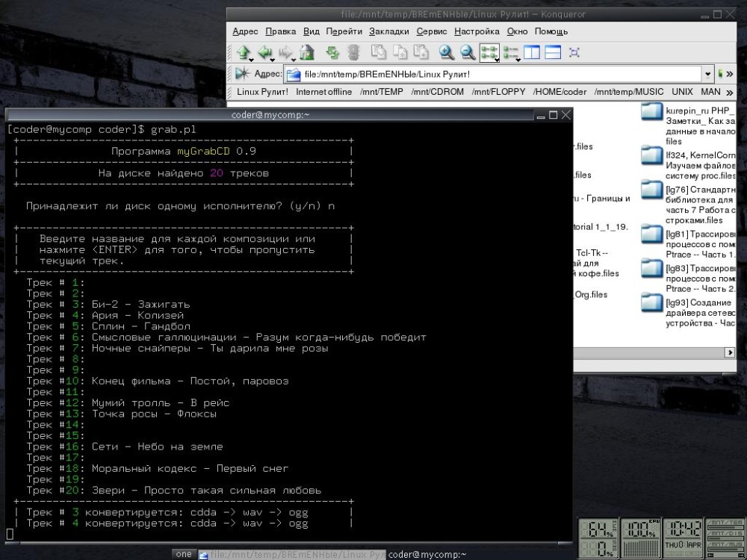Expand the address toolbar overflow chevron
Viewport: 747px width, 560px height.
729,74
